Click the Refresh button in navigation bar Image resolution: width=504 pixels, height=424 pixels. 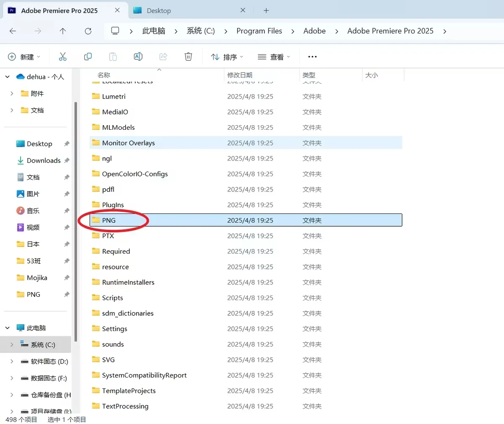pyautogui.click(x=88, y=31)
